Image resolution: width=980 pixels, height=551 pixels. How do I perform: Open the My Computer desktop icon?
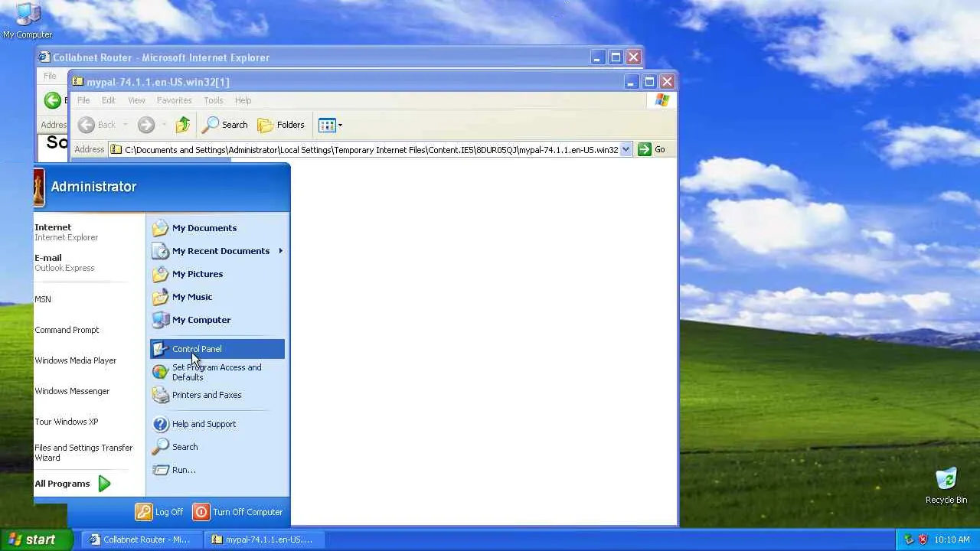pos(28,21)
